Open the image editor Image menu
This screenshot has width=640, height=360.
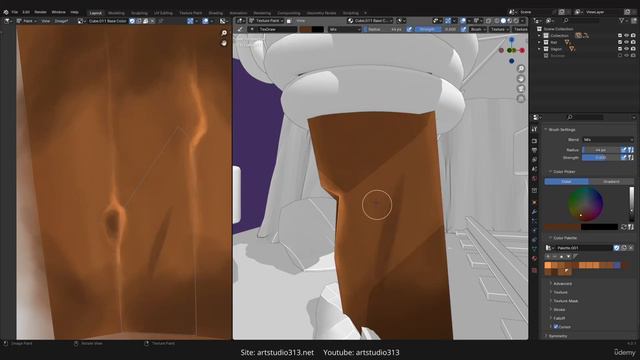point(61,21)
